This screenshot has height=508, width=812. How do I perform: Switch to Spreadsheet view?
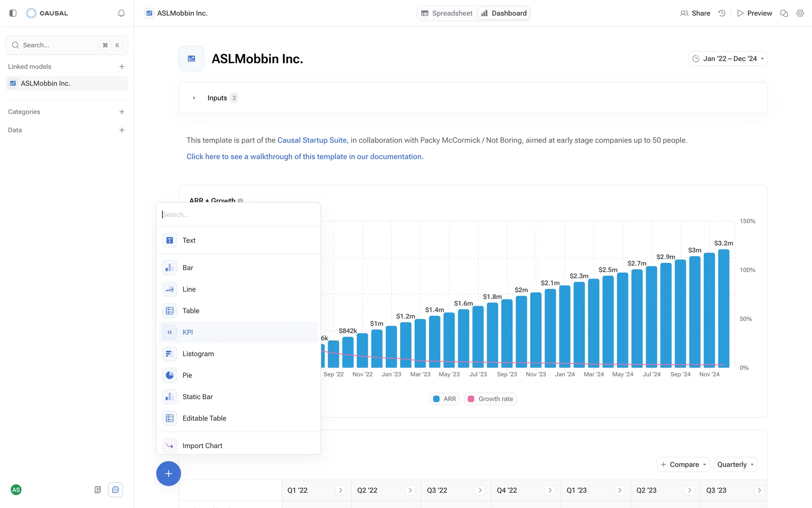(x=447, y=13)
